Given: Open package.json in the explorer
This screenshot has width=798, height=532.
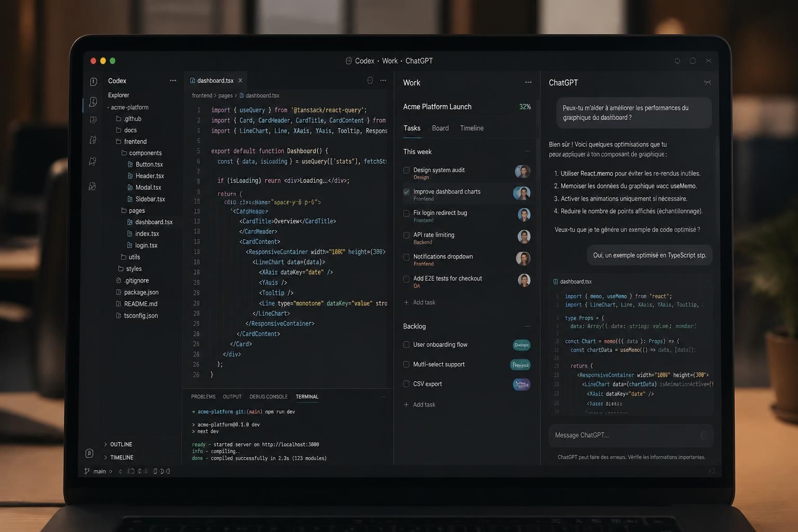Looking at the screenshot, I should click(x=137, y=292).
